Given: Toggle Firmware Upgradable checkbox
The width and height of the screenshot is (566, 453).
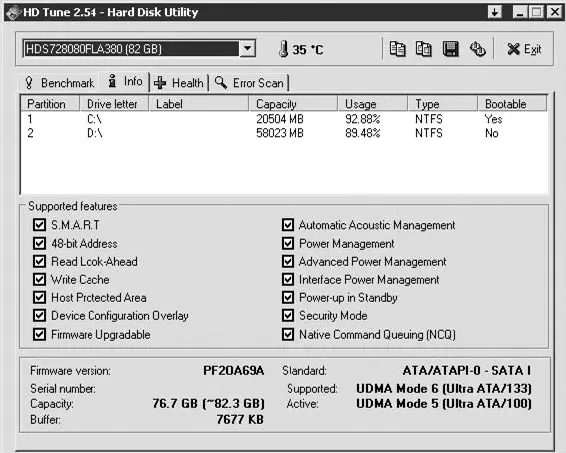Looking at the screenshot, I should [39, 334].
